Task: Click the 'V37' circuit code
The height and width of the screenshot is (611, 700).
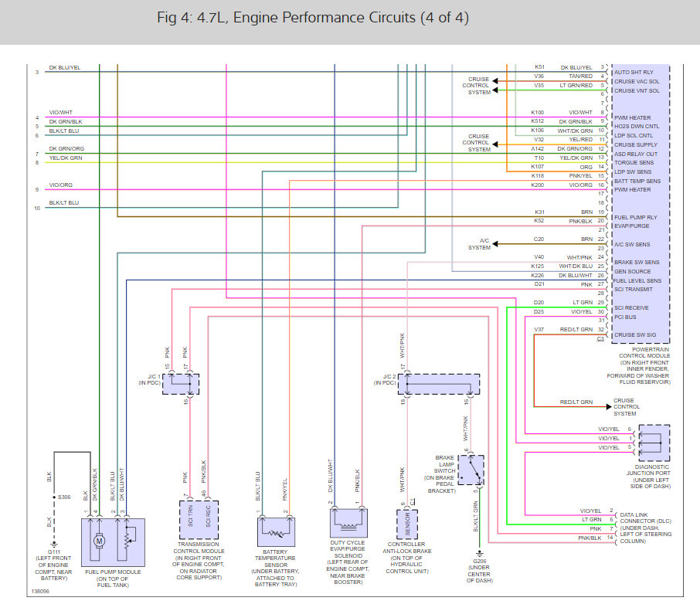Action: (539, 329)
